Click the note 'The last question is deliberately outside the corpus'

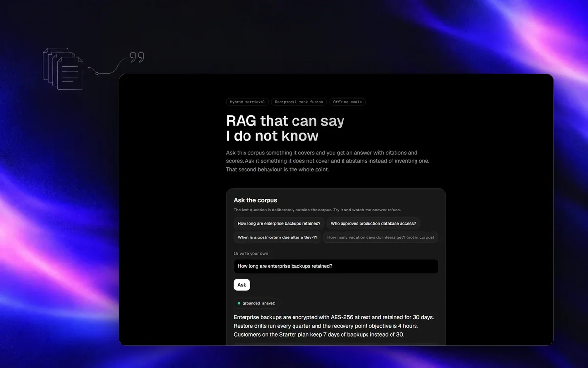[317, 210]
